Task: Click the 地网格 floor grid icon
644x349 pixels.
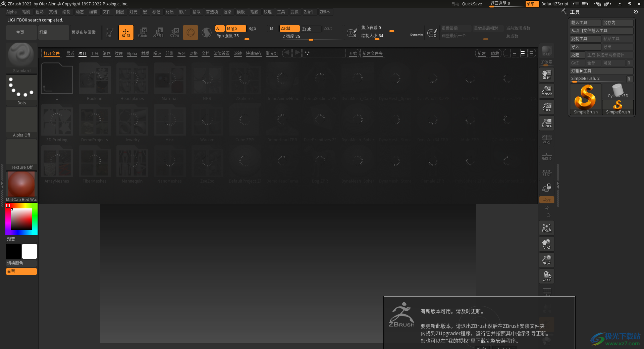Action: pyautogui.click(x=546, y=156)
